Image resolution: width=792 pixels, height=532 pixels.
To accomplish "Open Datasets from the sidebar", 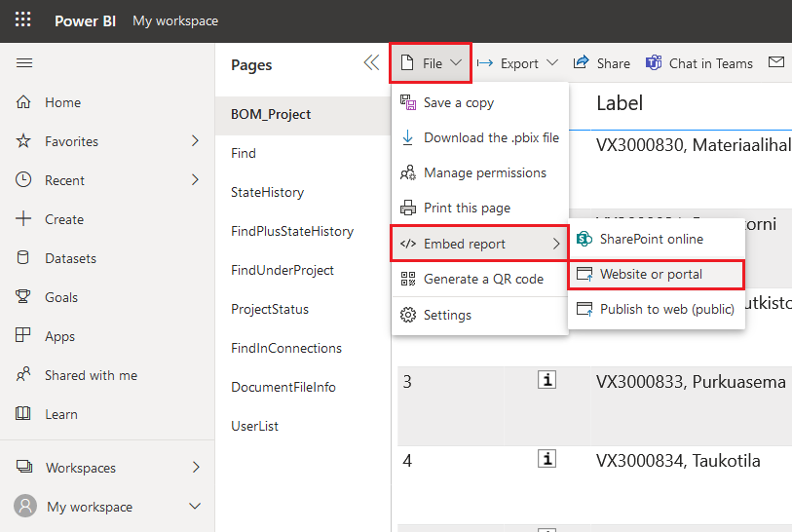I will pos(70,258).
